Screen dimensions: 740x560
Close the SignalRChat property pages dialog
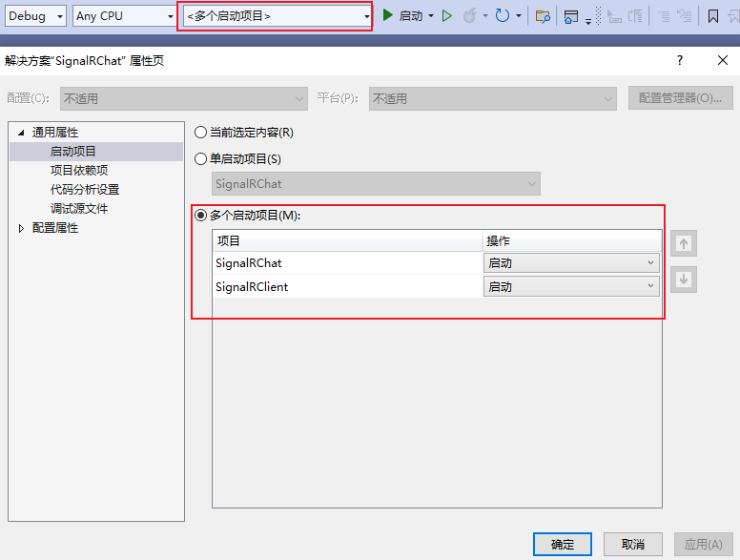point(723,60)
